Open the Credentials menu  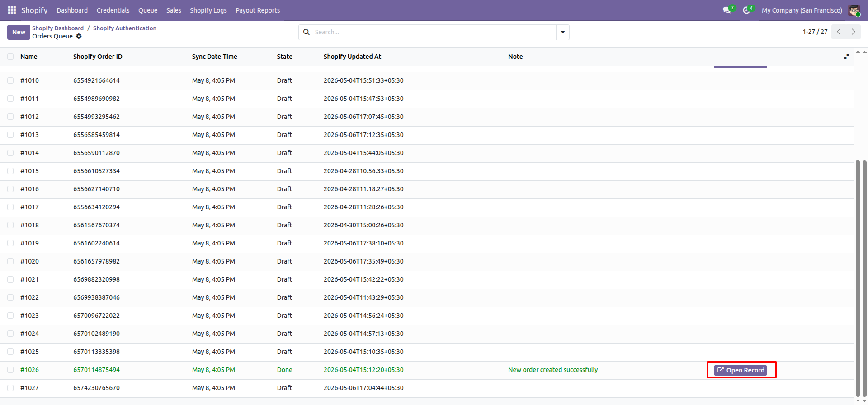click(x=113, y=10)
